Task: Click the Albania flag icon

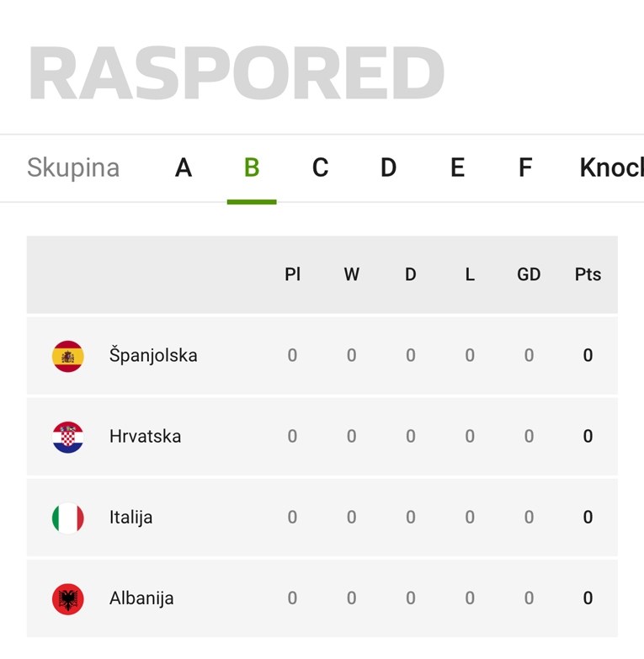Action: pos(67,599)
